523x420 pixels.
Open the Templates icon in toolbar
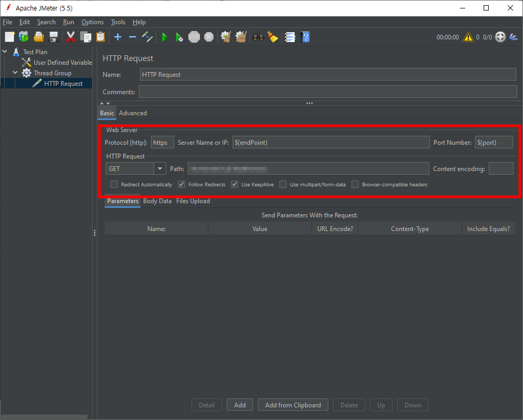pos(24,37)
